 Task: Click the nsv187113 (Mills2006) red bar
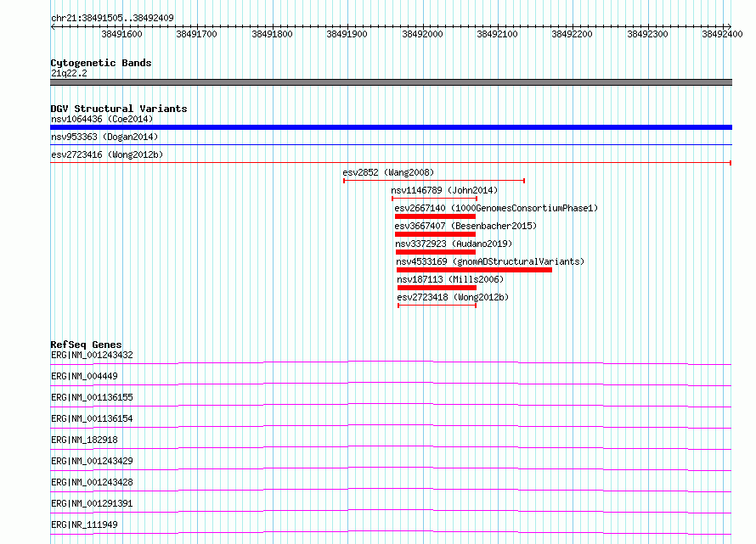(437, 288)
